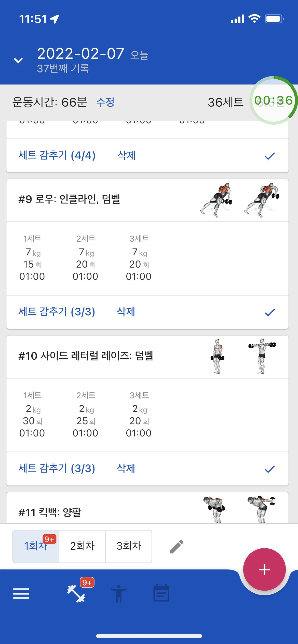The image size is (298, 644).
Task: Open the calendar log icon
Action: click(161, 593)
